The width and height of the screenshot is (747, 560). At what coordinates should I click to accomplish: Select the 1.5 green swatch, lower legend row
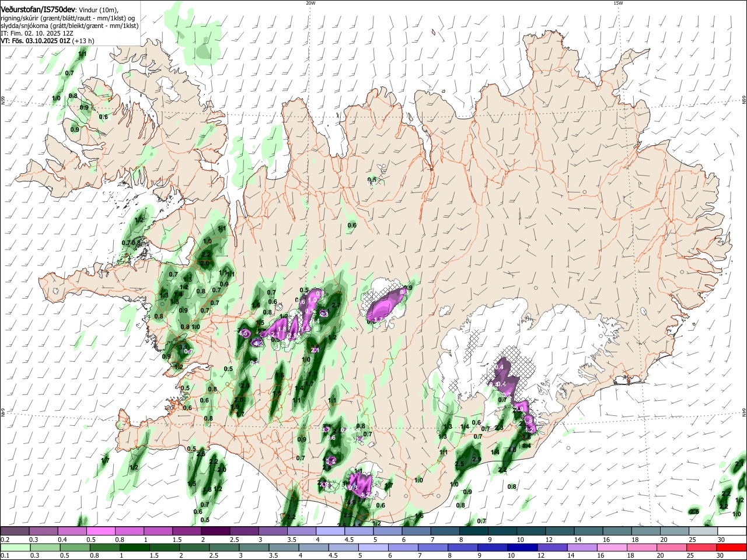[165, 547]
